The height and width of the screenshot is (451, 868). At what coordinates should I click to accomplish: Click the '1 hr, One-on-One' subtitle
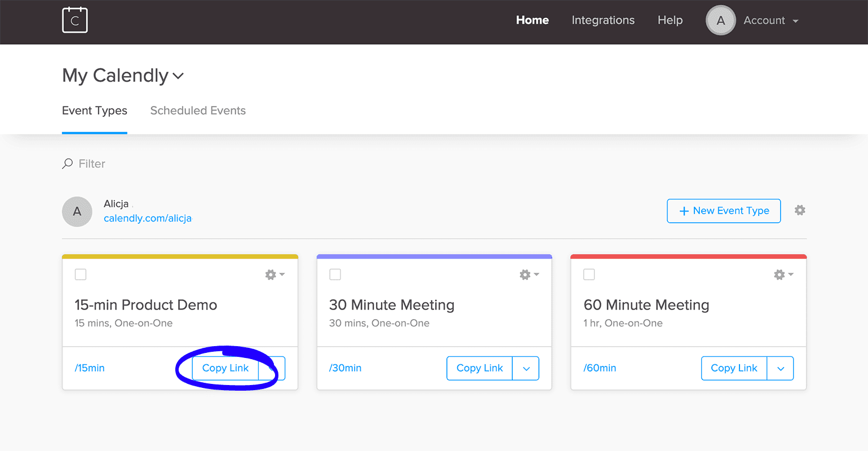623,323
